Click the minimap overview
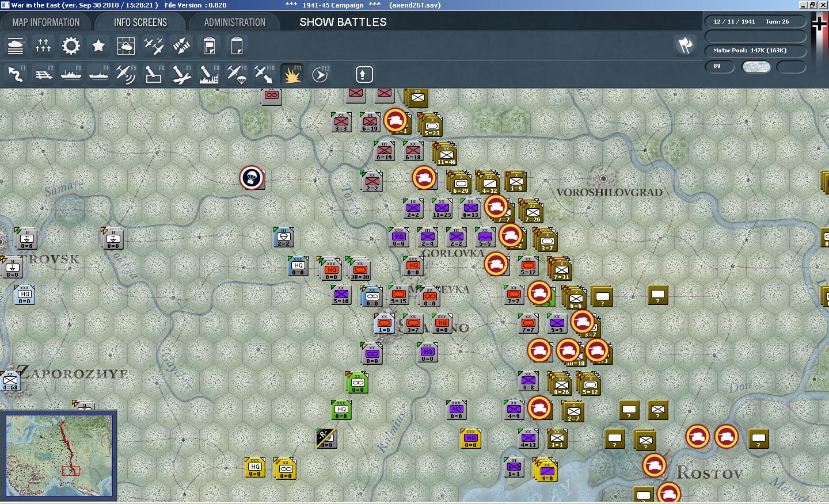 (x=59, y=456)
